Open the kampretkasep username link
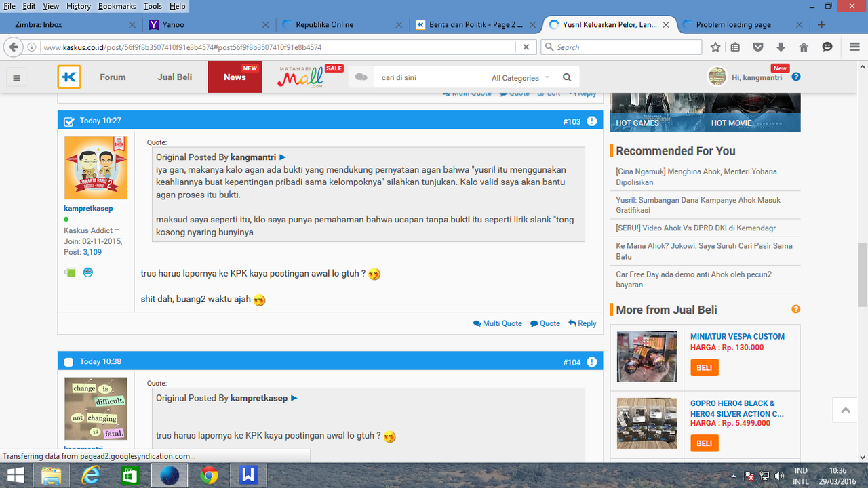The image size is (868, 488). click(x=88, y=208)
